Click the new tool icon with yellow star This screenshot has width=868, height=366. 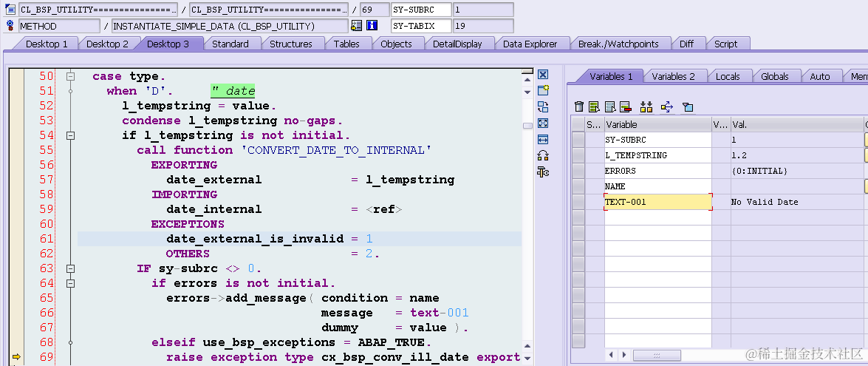543,91
